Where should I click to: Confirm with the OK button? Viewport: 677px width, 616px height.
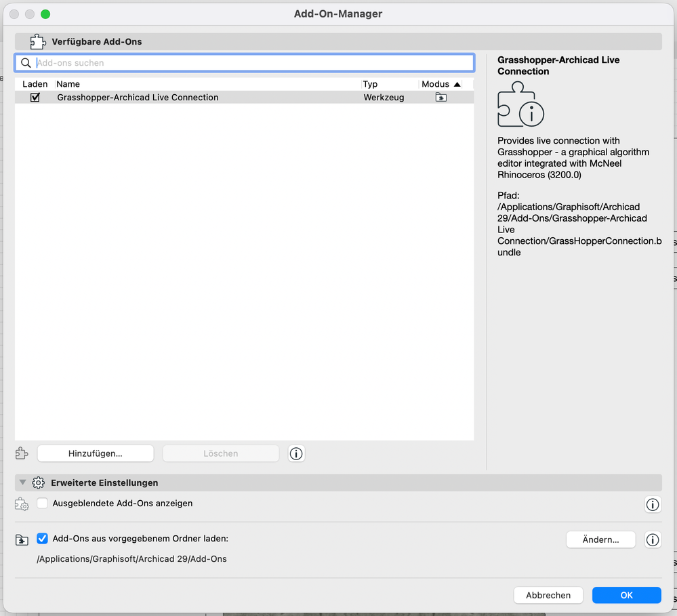tap(626, 595)
